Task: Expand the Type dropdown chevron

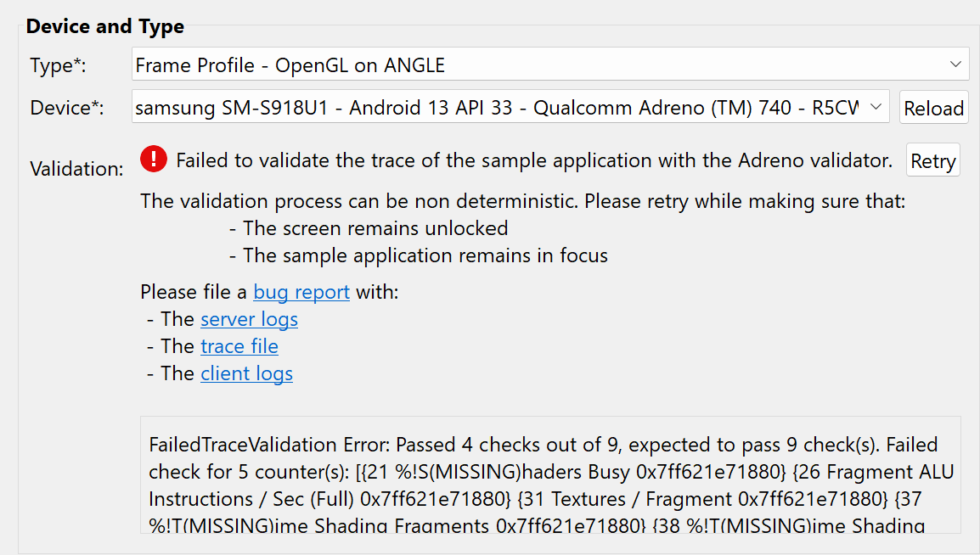Action: click(x=957, y=64)
